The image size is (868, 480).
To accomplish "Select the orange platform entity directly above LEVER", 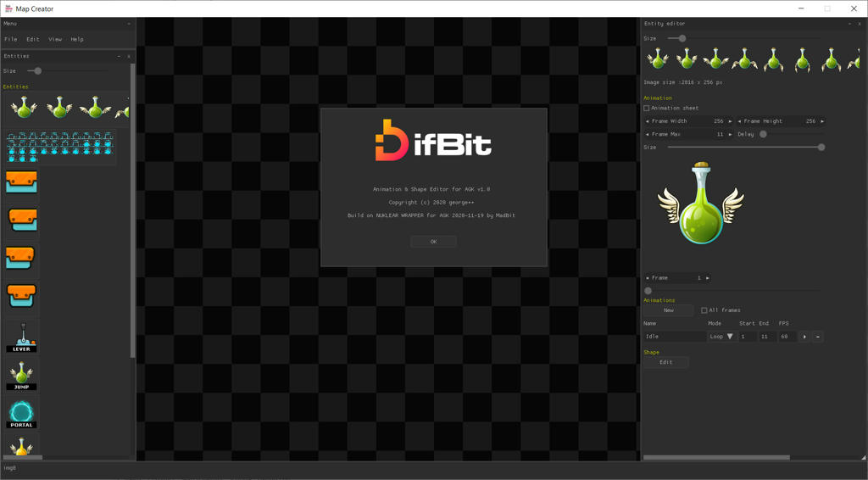I will [x=21, y=296].
